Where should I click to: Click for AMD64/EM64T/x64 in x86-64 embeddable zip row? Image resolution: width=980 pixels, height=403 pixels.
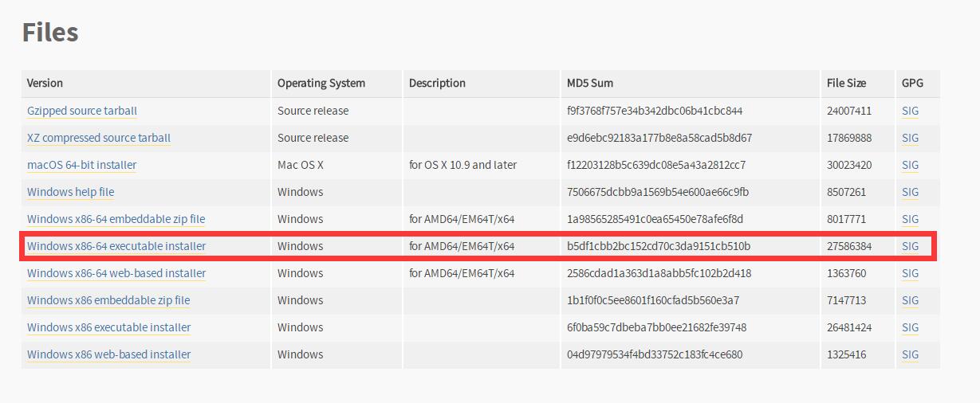[462, 219]
